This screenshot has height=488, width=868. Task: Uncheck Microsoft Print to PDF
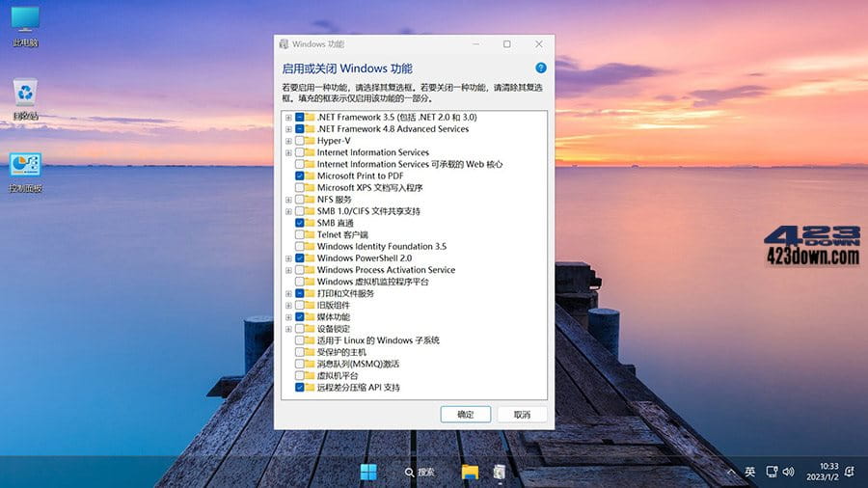click(300, 176)
